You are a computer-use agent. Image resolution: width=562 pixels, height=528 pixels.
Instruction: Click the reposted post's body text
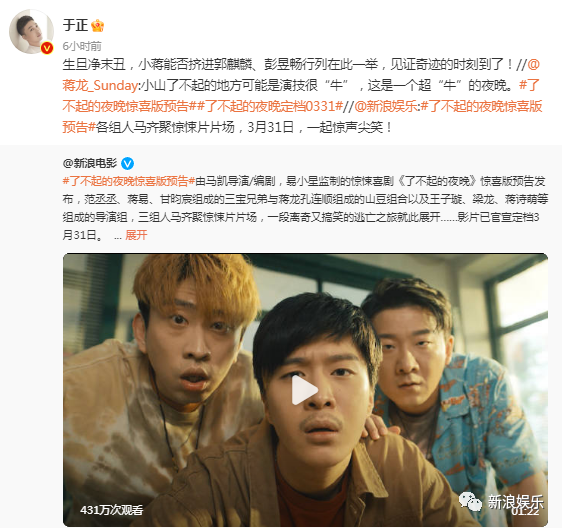305,208
